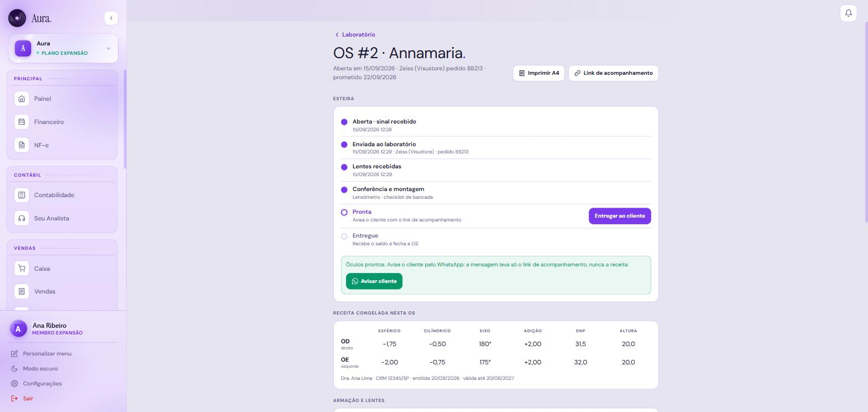
Task: Click the Aura logo icon
Action: 17,18
